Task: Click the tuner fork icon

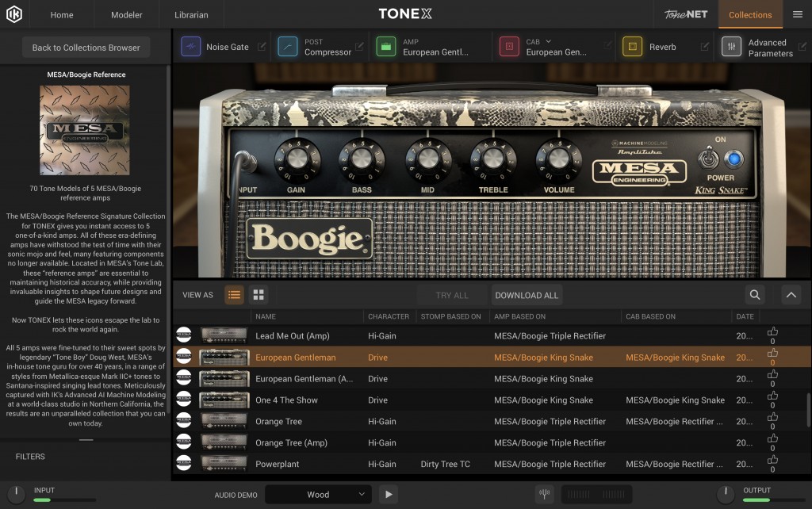Action: click(544, 494)
